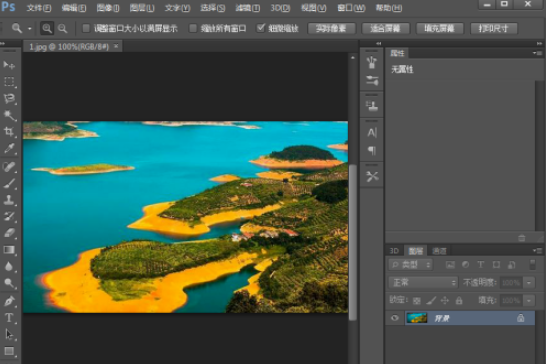Select the Dodge tool
546x364 pixels.
pos(9,283)
